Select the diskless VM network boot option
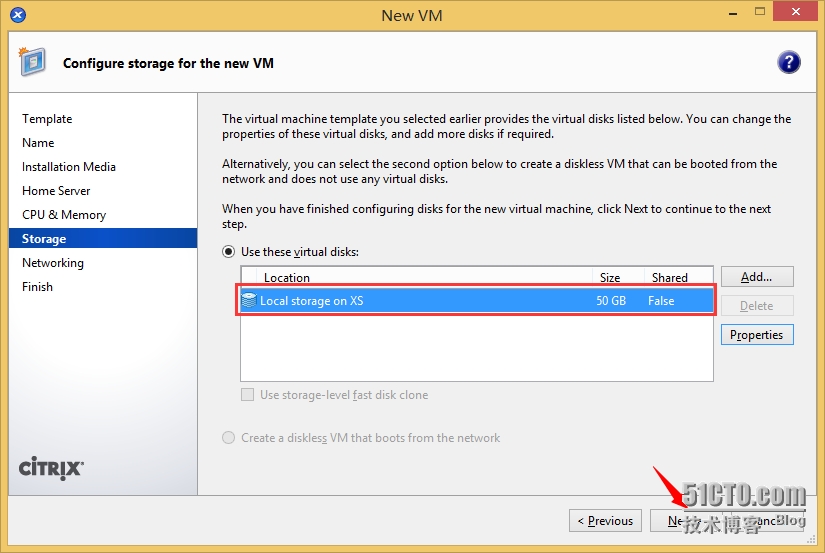This screenshot has height=553, width=825. pyautogui.click(x=229, y=438)
